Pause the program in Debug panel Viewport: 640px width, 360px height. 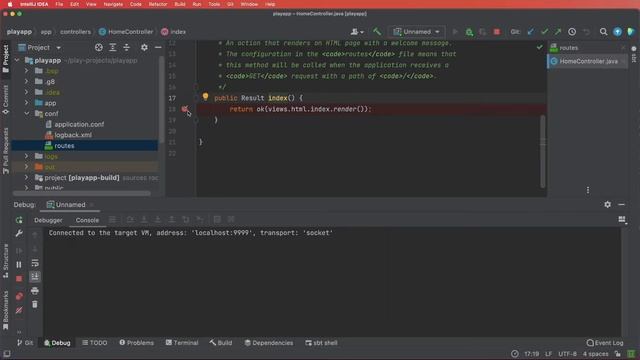(19, 264)
